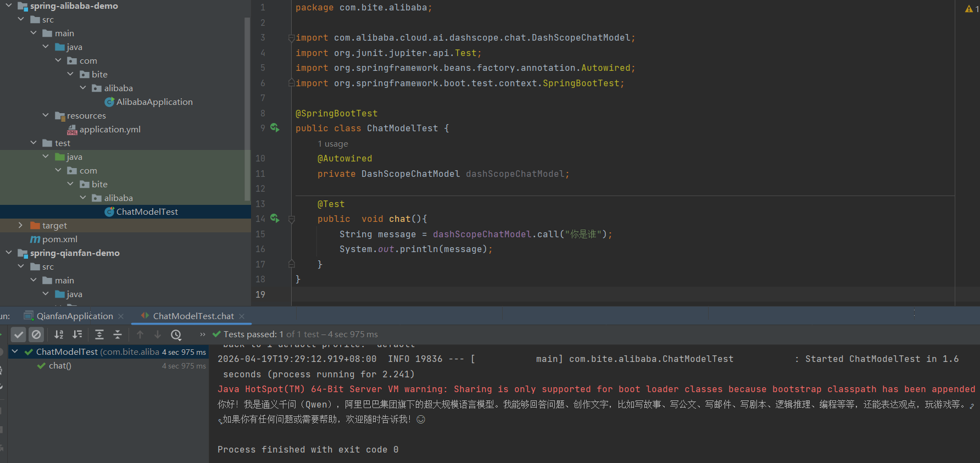Collapse spring-alibaba-demo src folder
The width and height of the screenshot is (980, 463).
click(21, 19)
